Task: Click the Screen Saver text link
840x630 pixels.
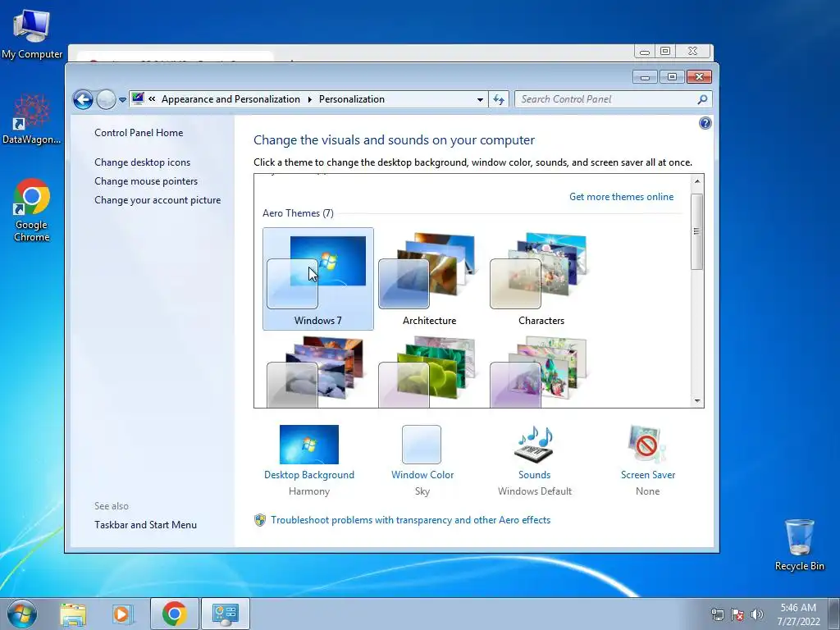Action: pos(648,475)
